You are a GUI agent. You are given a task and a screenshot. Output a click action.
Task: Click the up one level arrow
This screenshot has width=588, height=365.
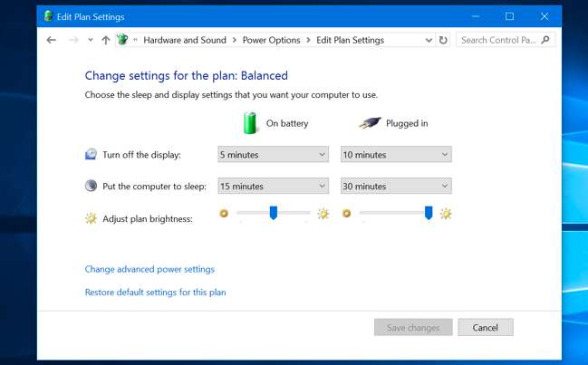tap(106, 41)
